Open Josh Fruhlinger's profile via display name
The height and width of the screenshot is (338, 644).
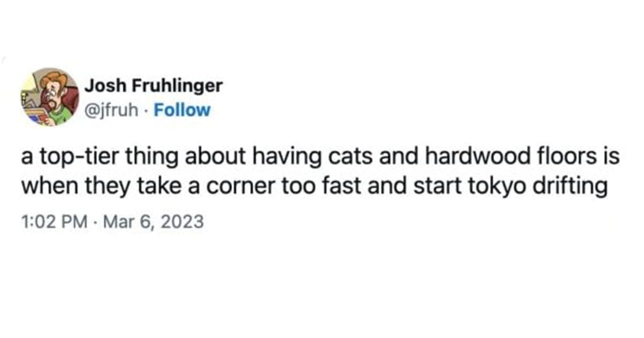[x=156, y=85]
